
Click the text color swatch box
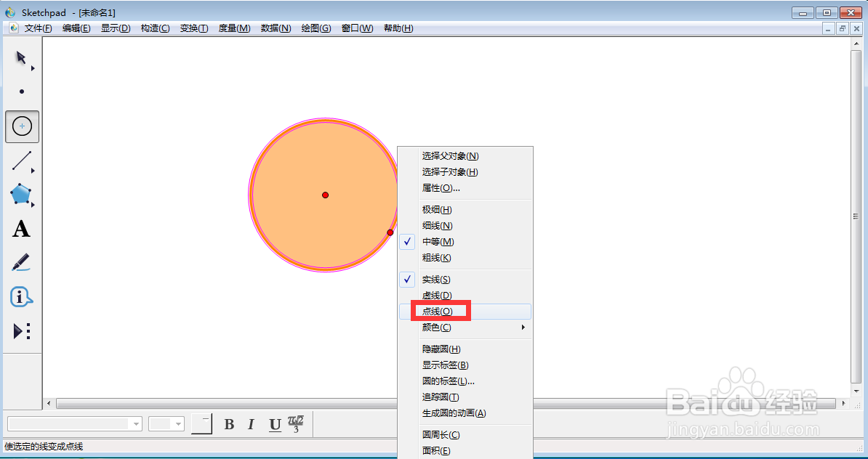(x=201, y=424)
